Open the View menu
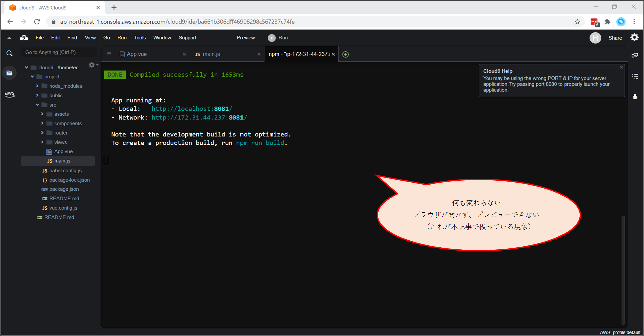 (x=90, y=38)
